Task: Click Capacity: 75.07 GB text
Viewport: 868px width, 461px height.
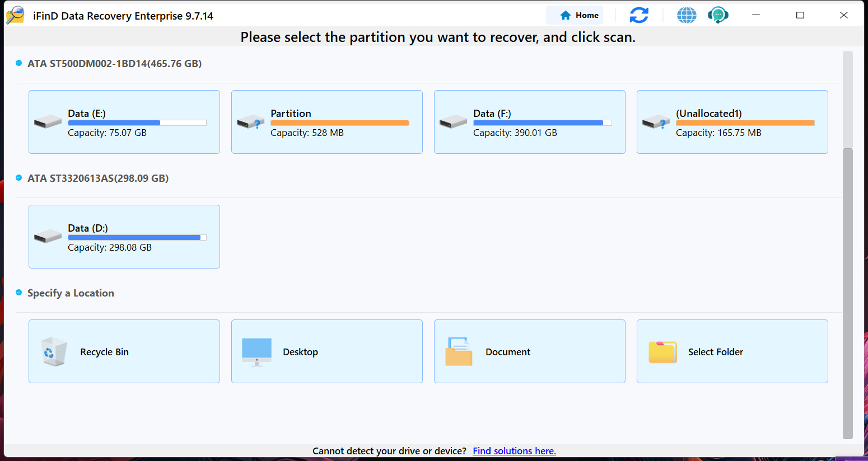Action: tap(107, 133)
